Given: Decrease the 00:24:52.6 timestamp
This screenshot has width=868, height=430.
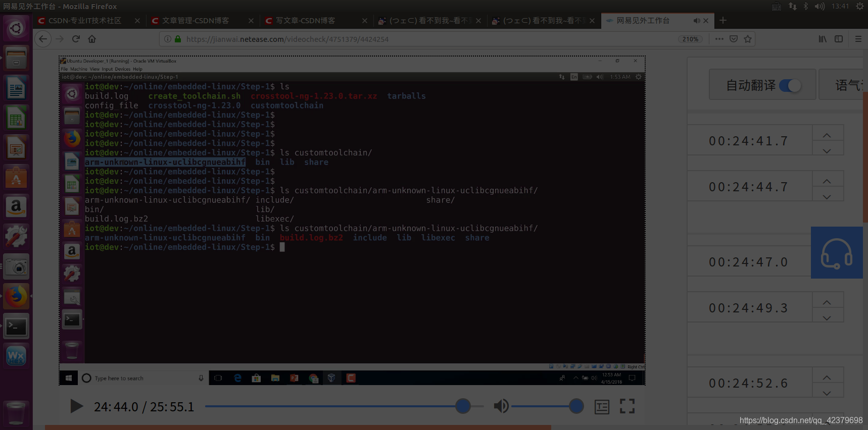Looking at the screenshot, I should 827,393.
